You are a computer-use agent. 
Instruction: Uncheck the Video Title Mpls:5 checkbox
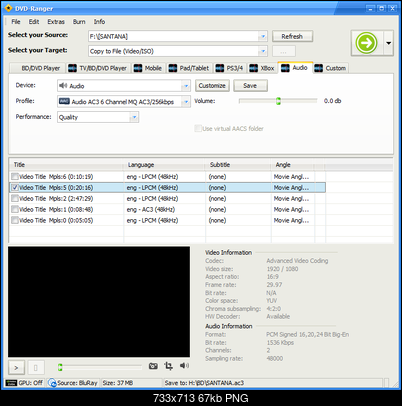pyautogui.click(x=15, y=187)
